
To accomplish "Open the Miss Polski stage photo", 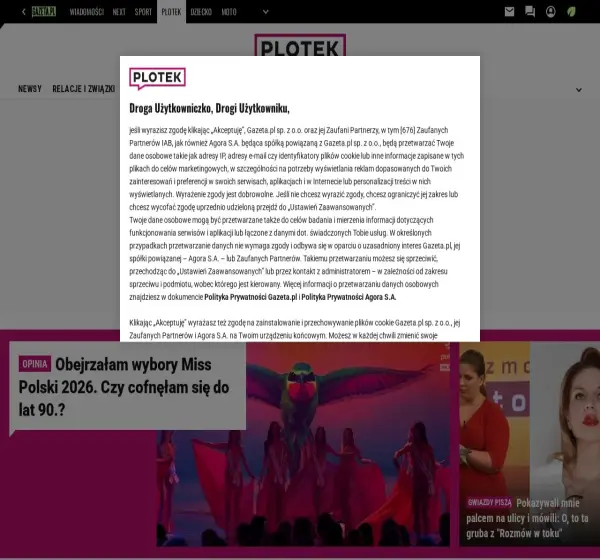I will click(x=303, y=444).
